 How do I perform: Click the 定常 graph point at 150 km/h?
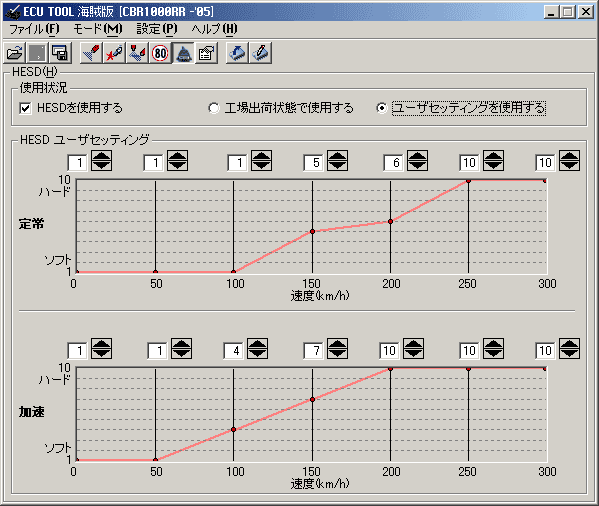312,232
